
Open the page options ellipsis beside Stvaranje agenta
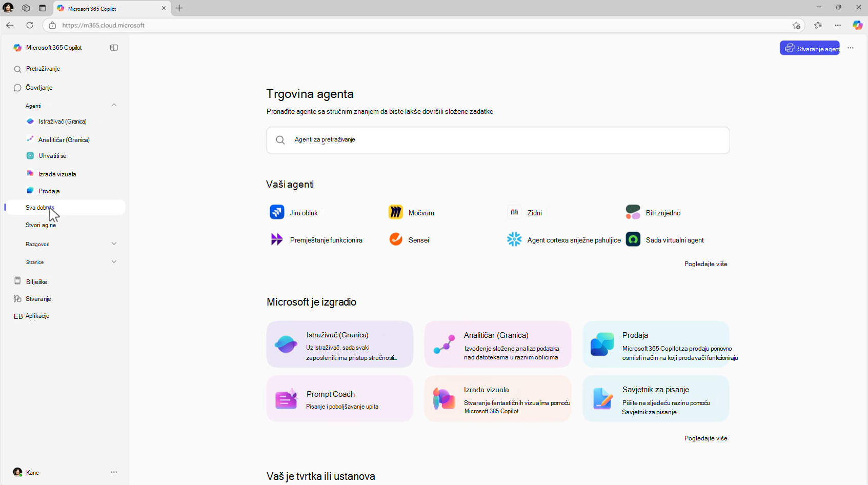point(851,48)
